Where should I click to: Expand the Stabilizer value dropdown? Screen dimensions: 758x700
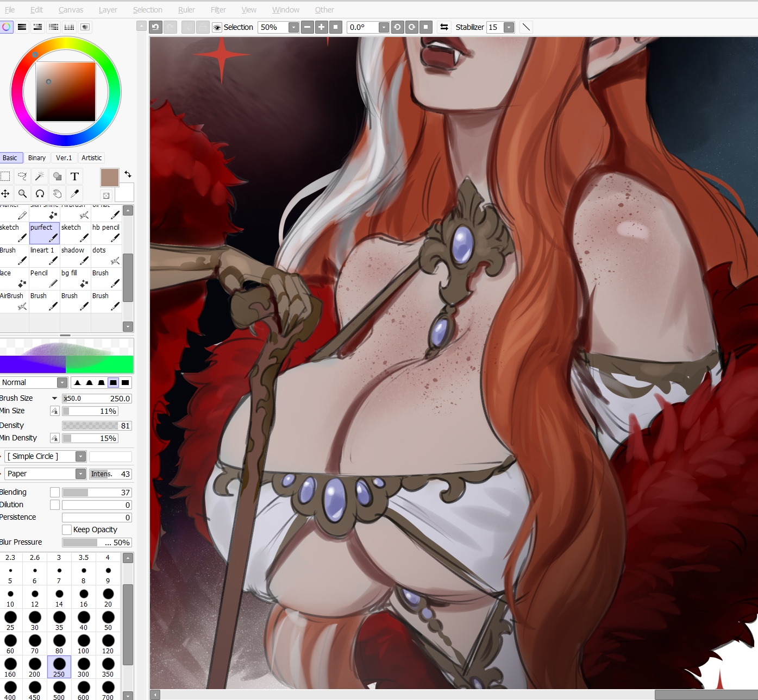(509, 27)
